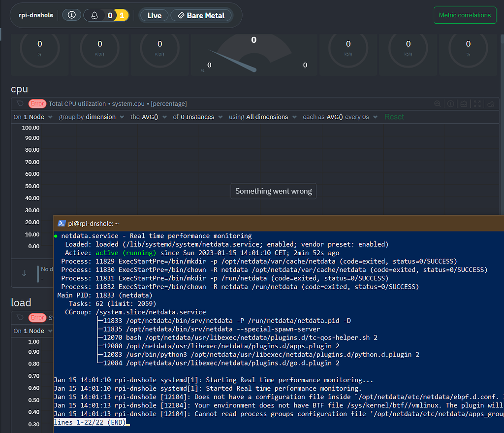Click the Metric correlations button
Viewport: 504px width, 433px height.
465,15
